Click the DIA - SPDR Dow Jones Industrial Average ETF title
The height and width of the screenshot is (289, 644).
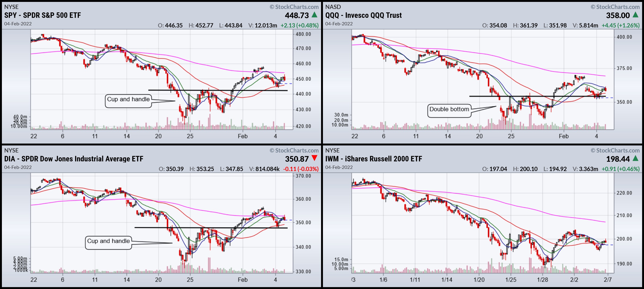tap(74, 159)
